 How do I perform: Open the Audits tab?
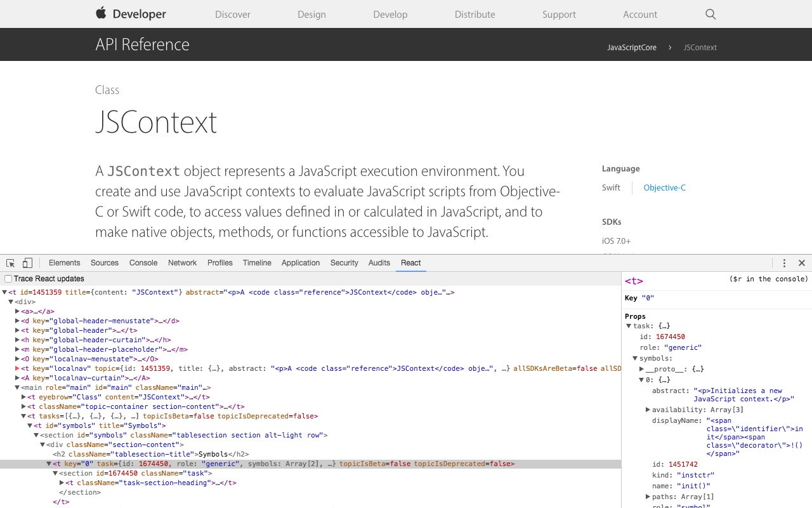379,263
